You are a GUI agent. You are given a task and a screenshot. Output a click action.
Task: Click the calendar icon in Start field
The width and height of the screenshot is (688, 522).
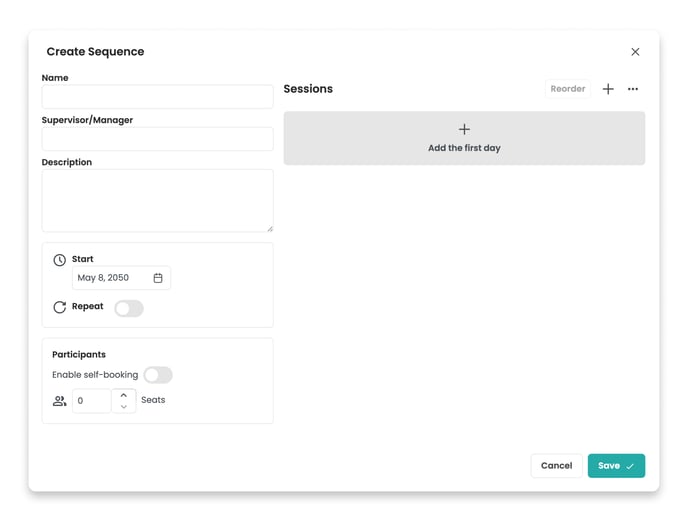click(158, 278)
